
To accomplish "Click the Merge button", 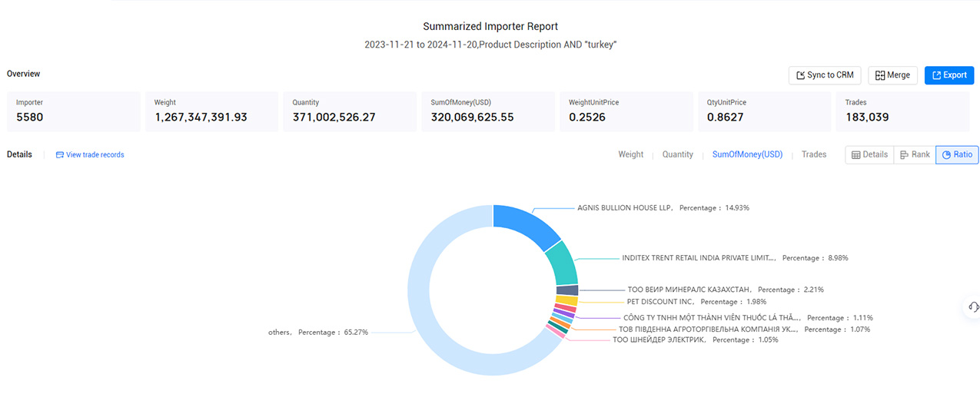I will pyautogui.click(x=892, y=75).
